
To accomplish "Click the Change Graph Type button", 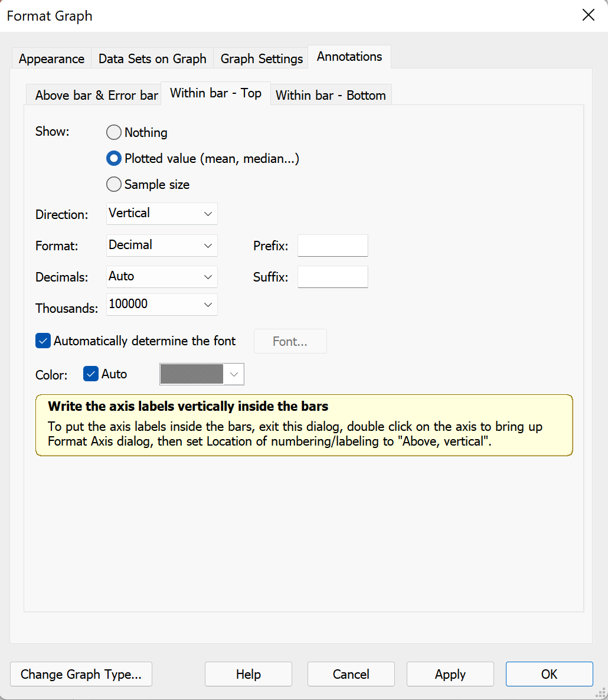I will pos(81,674).
